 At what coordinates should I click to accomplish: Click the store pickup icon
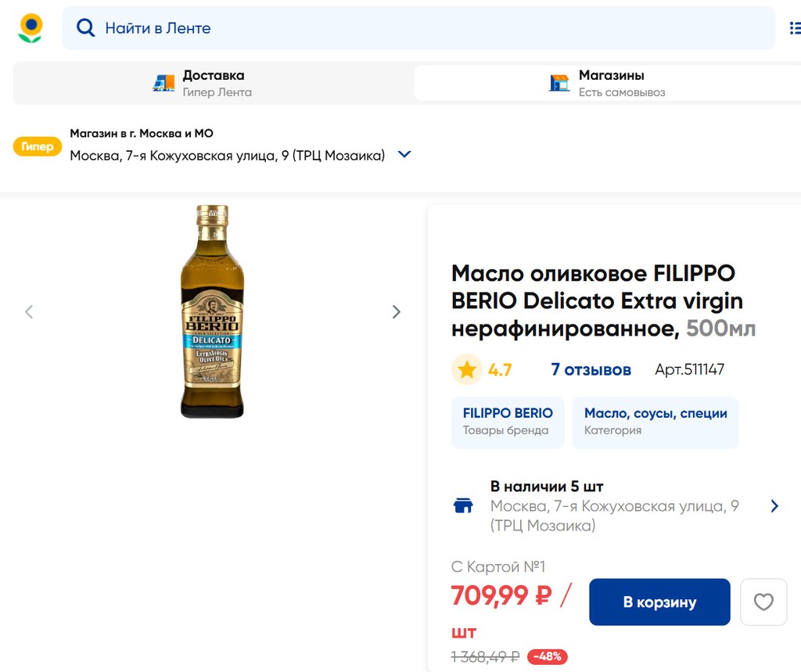[559, 83]
